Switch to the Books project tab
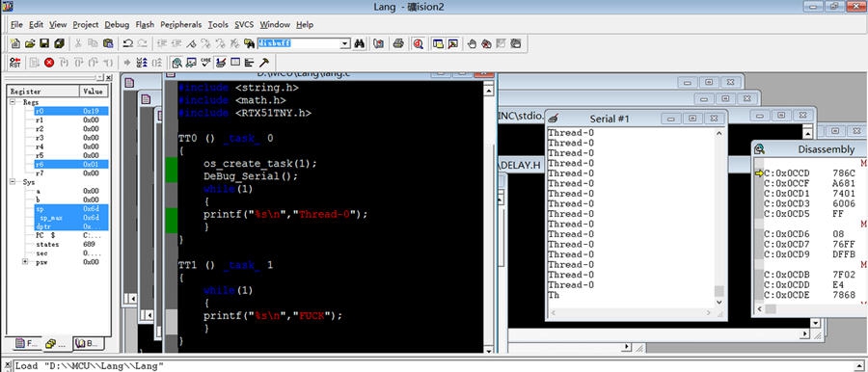The image size is (868, 372). pos(88,344)
